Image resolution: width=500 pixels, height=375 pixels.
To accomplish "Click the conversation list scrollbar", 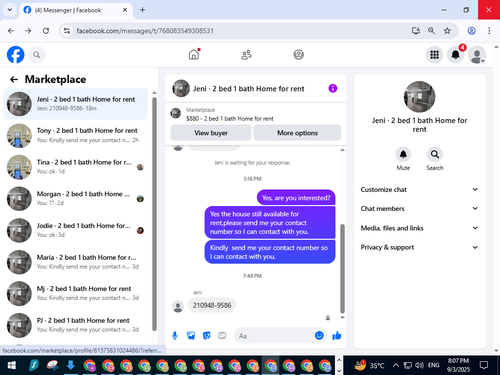I will pyautogui.click(x=154, y=213).
